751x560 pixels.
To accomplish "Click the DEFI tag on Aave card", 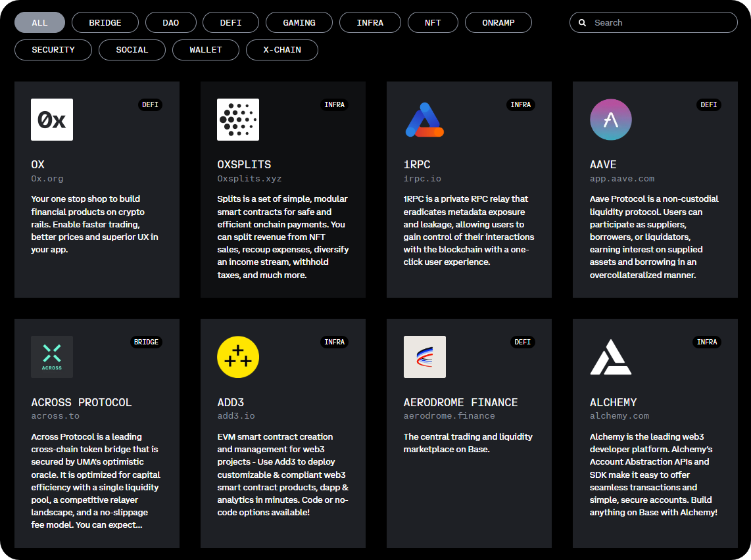I will coord(709,105).
